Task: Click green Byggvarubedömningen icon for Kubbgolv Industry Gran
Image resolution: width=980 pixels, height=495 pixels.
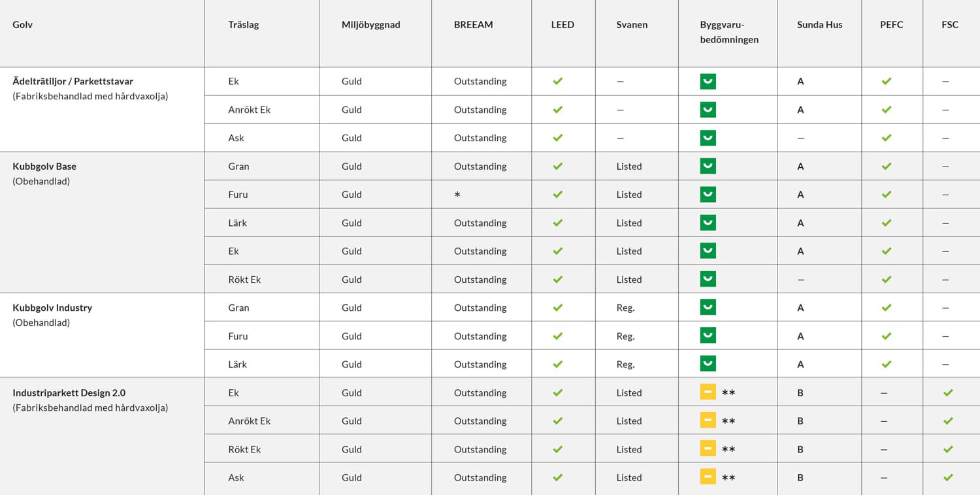Action: pos(708,308)
